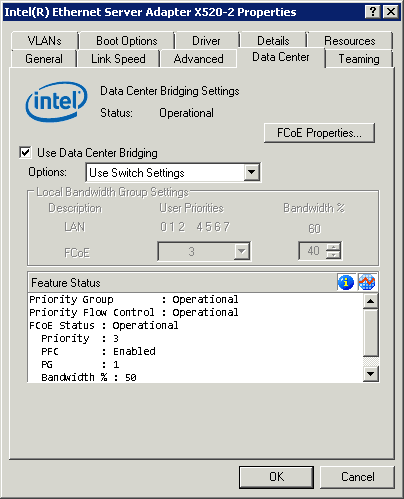Viewport: 404px width, 499px height.
Task: Click the LAN bandwidth value 60
Action: [314, 229]
